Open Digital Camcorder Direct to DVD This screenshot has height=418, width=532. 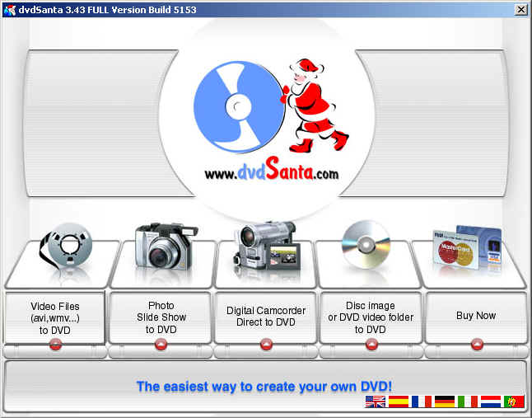[x=266, y=317]
